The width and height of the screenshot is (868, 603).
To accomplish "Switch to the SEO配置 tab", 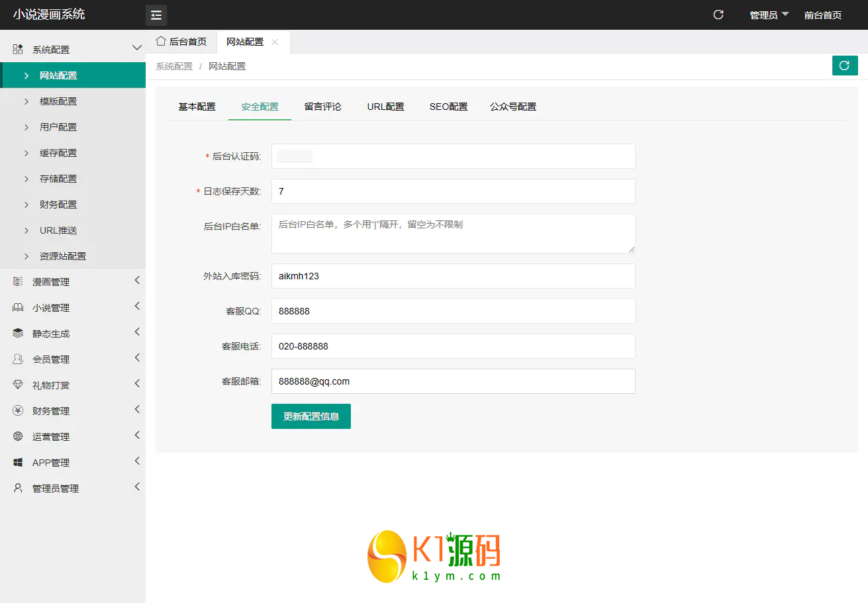I will [448, 107].
